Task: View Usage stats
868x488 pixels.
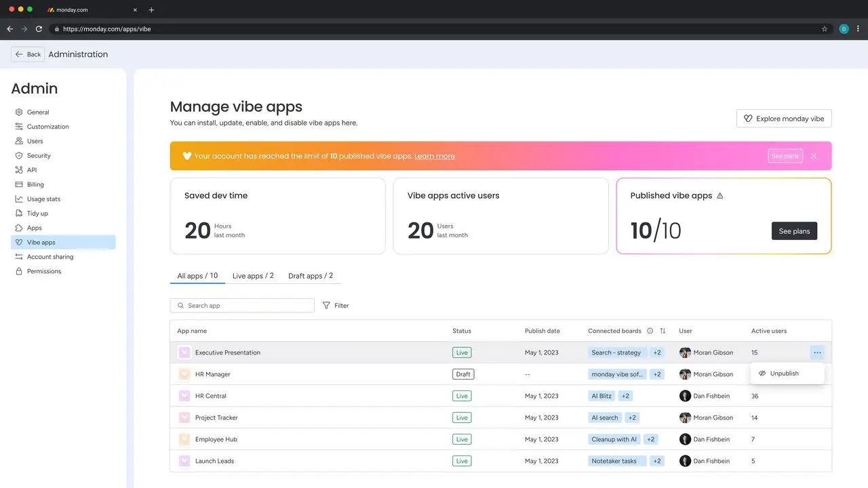Action: pos(39,199)
